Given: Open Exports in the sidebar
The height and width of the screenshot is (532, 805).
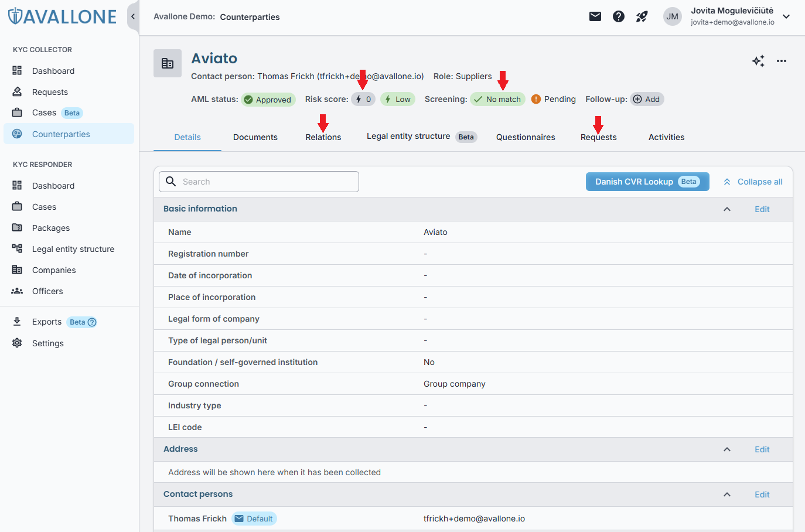Looking at the screenshot, I should (x=47, y=322).
